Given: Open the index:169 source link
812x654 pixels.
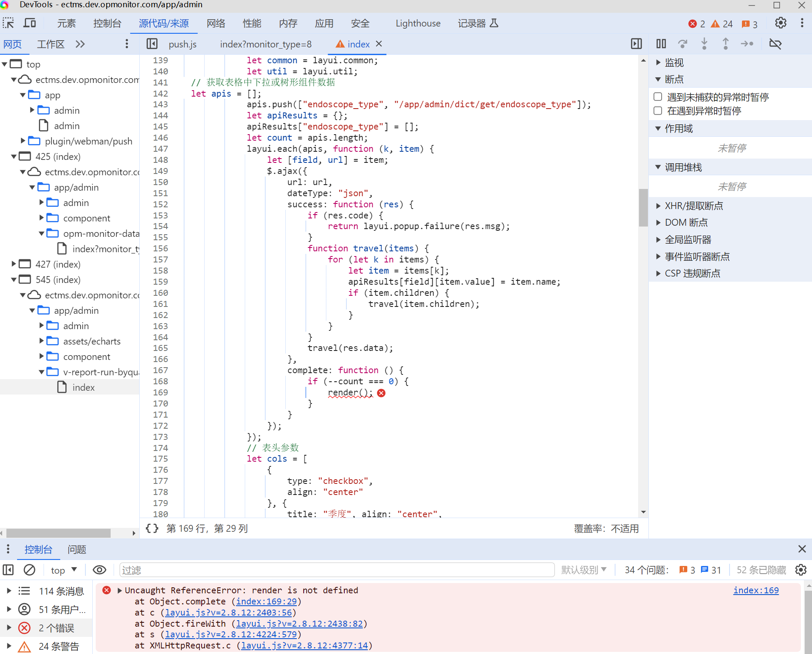Looking at the screenshot, I should click(756, 590).
